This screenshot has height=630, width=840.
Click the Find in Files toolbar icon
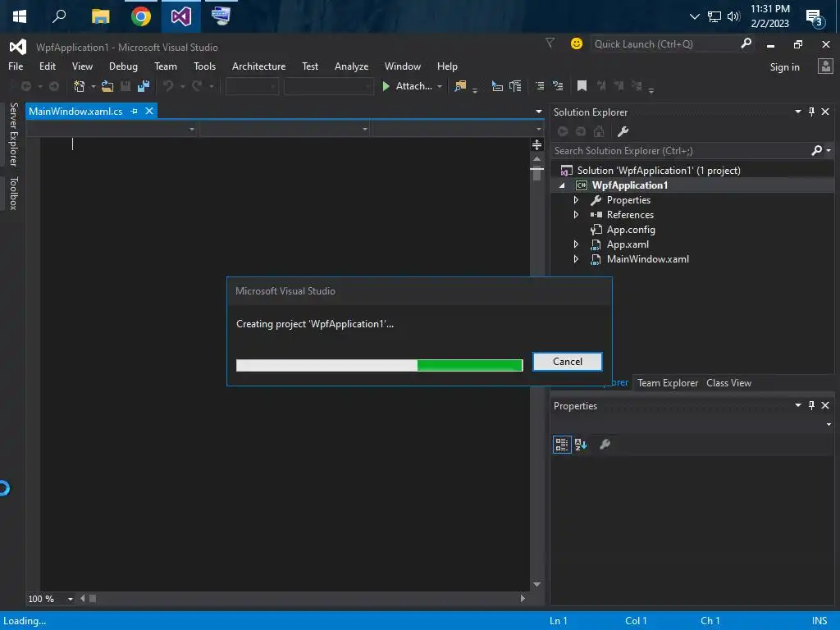click(x=459, y=86)
